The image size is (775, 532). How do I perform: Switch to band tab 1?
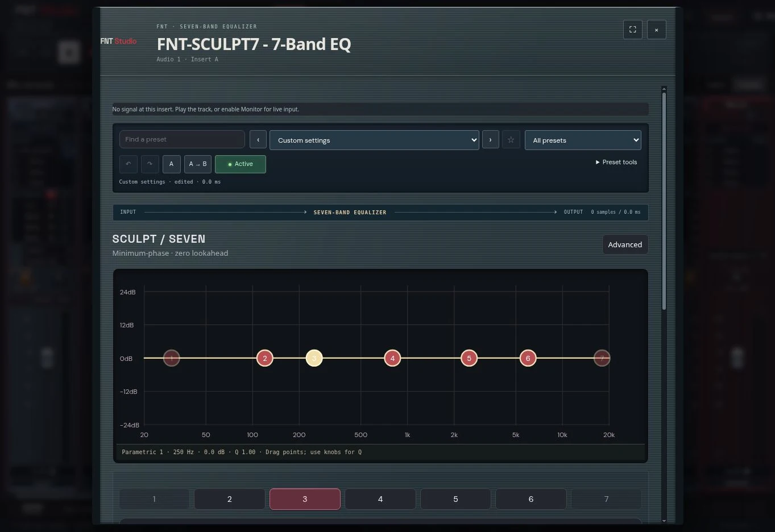click(154, 499)
